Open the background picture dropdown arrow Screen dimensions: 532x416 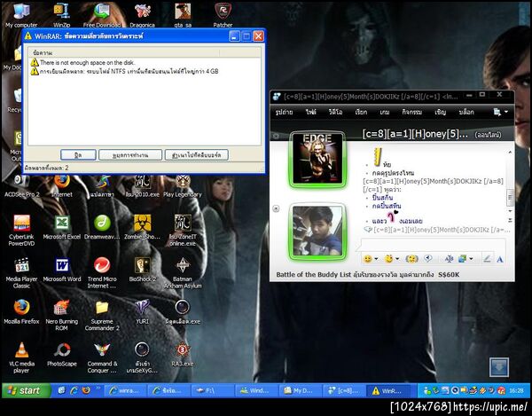click(x=471, y=259)
